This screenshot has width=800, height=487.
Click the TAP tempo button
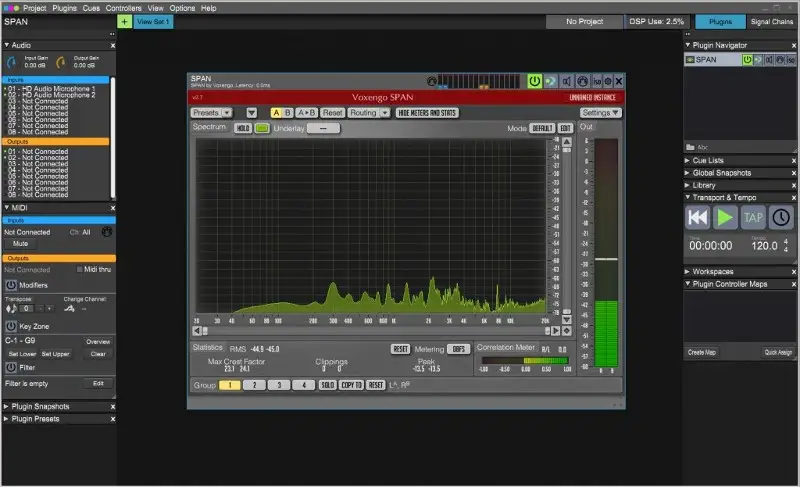click(x=752, y=217)
